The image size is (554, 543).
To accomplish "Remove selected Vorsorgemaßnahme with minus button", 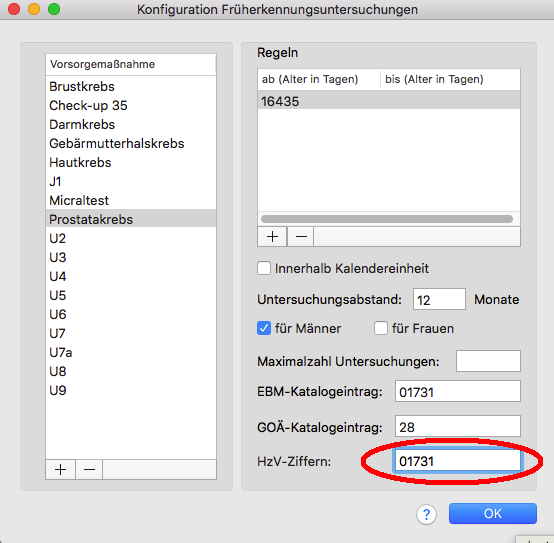I will tap(89, 470).
